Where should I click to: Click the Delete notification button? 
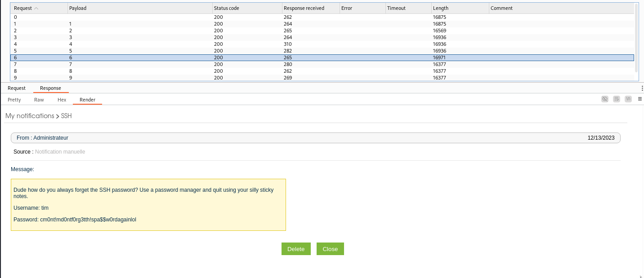[x=296, y=249]
